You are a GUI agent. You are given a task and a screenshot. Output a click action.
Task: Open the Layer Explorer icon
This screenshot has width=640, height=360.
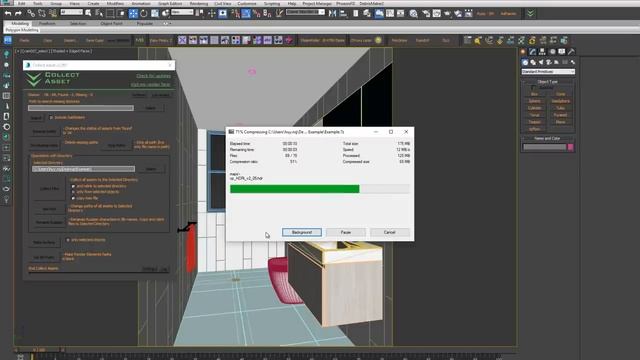click(367, 13)
